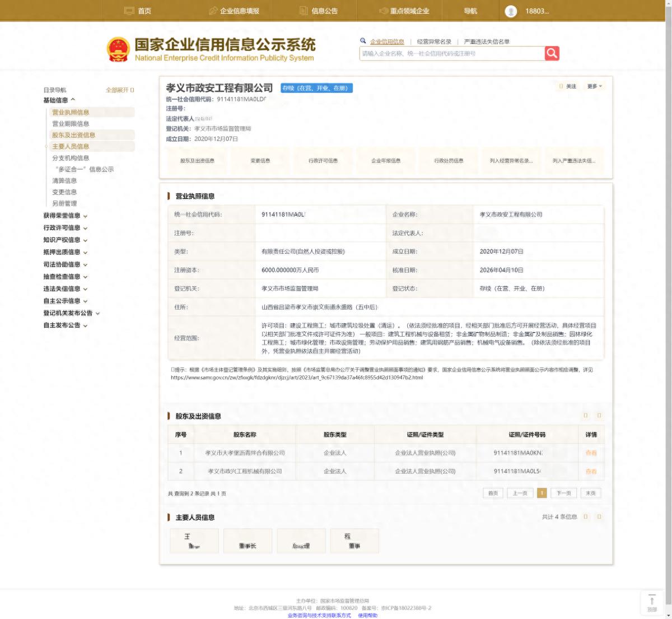View details for 孝义市大孝堡沥青拌合有限公司 shareholder
Screen dimensions: 672x619
coord(591,453)
